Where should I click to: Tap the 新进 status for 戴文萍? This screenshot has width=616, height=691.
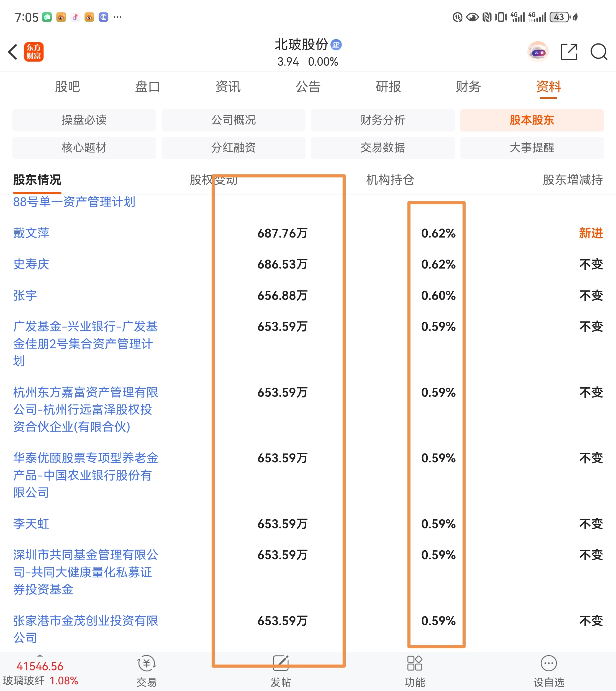pyautogui.click(x=591, y=233)
